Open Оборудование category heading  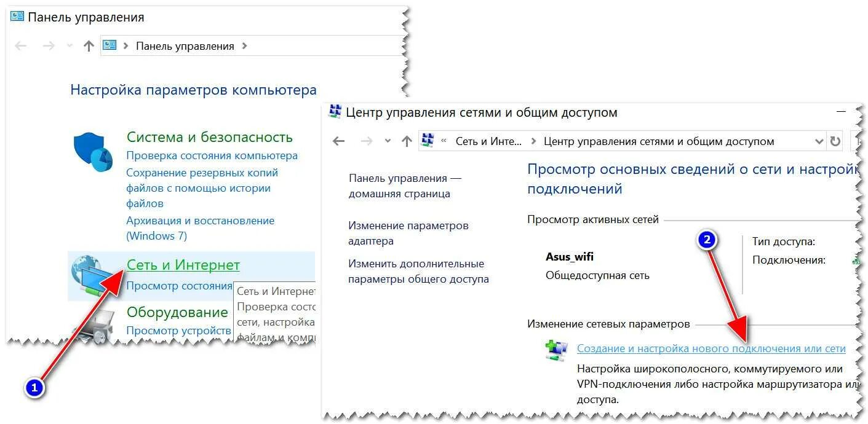tap(177, 312)
